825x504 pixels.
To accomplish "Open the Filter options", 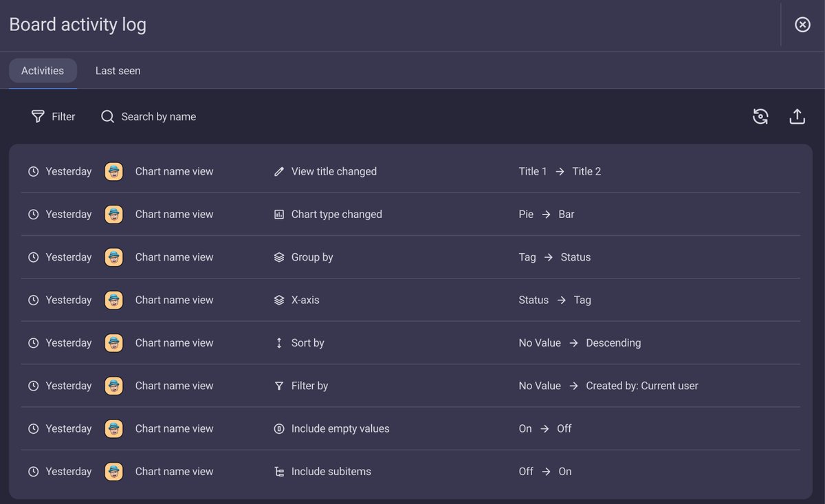I will click(53, 117).
